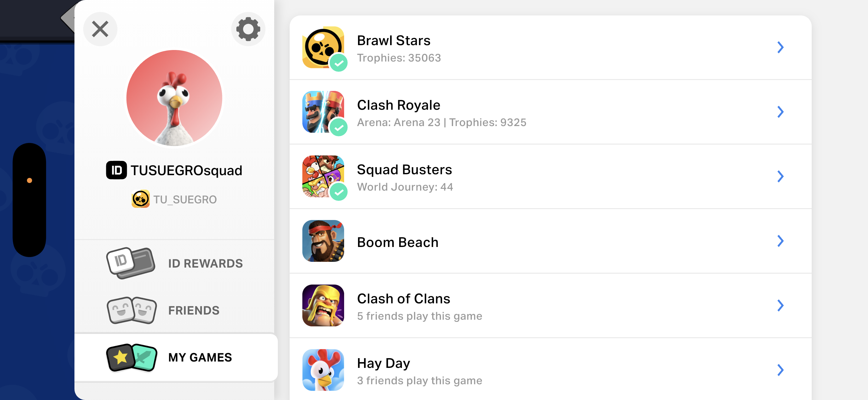Click the chicken profile avatar

[174, 98]
